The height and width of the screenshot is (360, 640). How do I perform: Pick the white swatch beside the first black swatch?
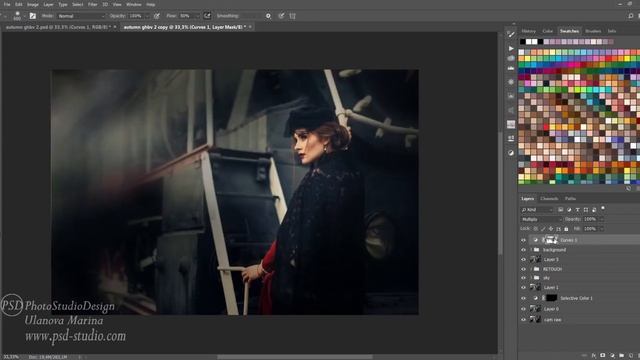click(x=529, y=42)
